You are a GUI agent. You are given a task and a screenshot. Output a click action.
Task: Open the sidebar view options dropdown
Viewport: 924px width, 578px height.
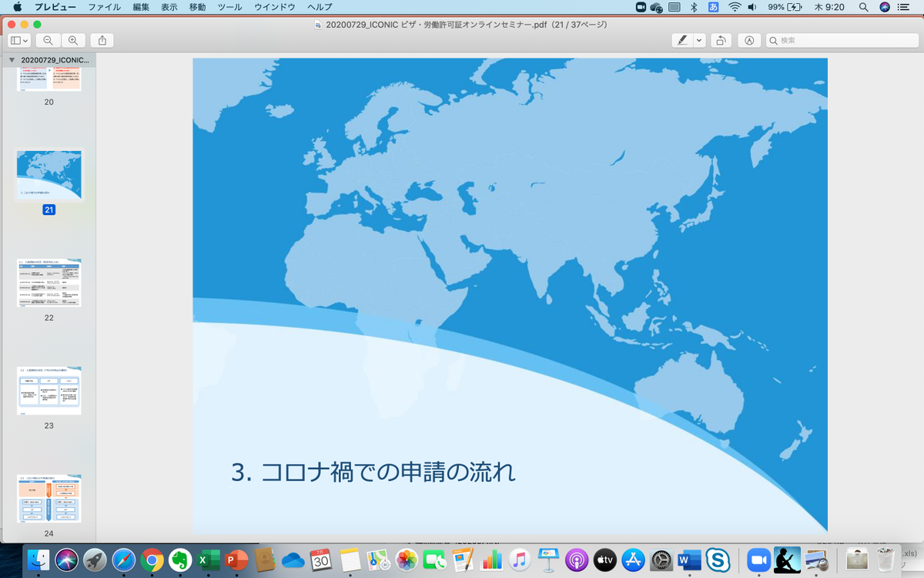19,40
